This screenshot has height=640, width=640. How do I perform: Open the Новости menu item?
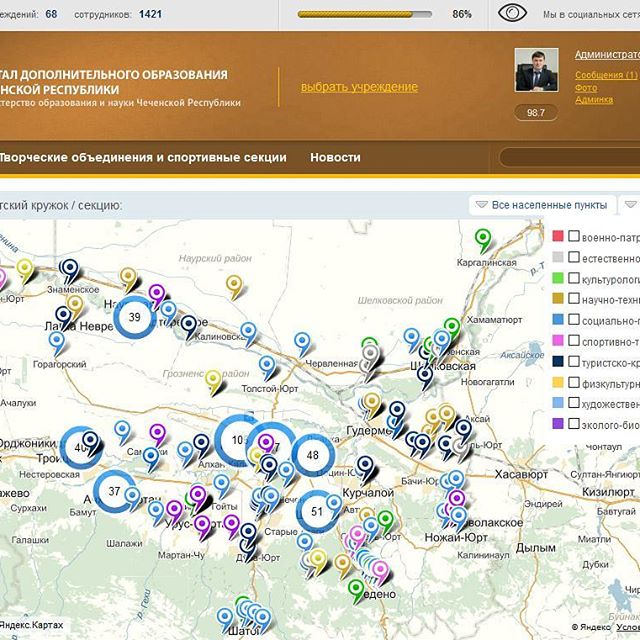[x=335, y=157]
